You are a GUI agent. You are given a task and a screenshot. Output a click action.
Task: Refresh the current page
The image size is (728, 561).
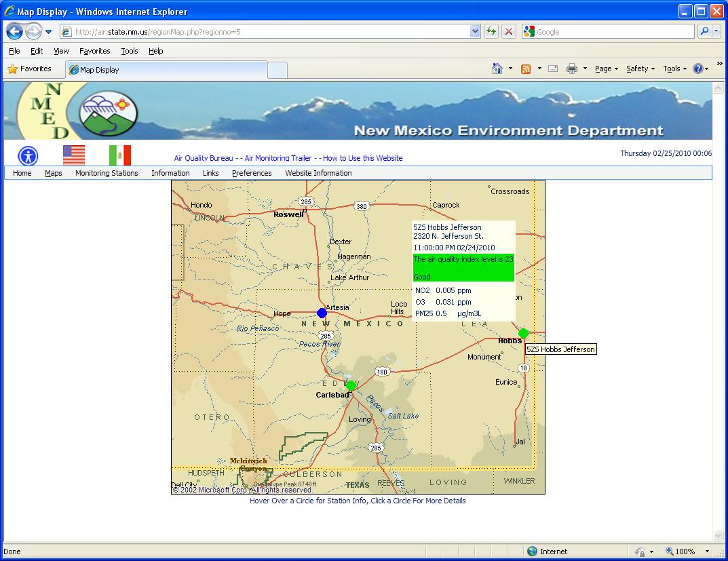click(x=491, y=31)
